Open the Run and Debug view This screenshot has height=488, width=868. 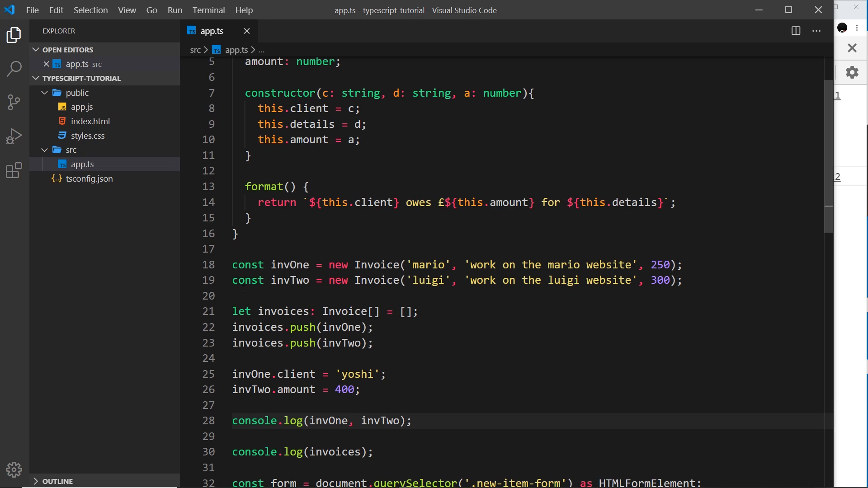[x=14, y=136]
